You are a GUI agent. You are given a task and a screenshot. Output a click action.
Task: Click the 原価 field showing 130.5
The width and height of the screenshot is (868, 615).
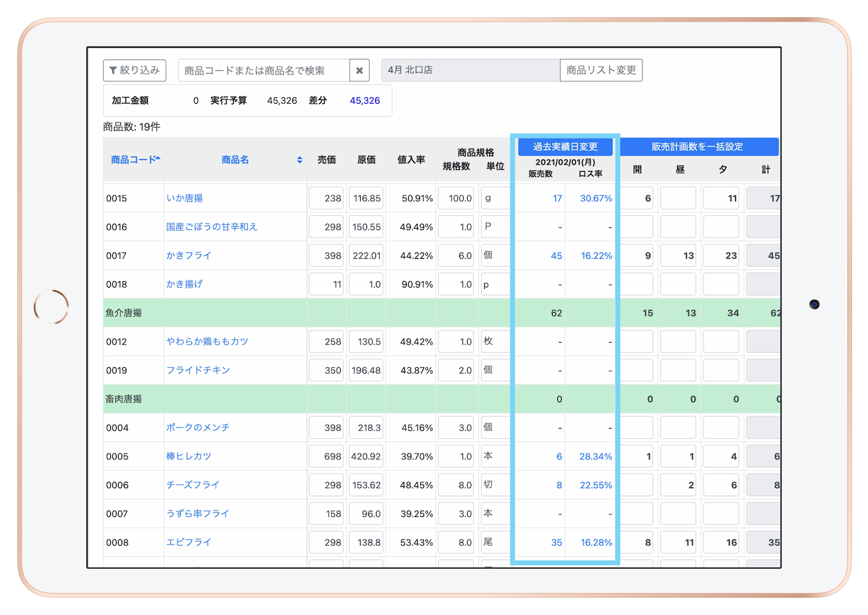tap(366, 341)
